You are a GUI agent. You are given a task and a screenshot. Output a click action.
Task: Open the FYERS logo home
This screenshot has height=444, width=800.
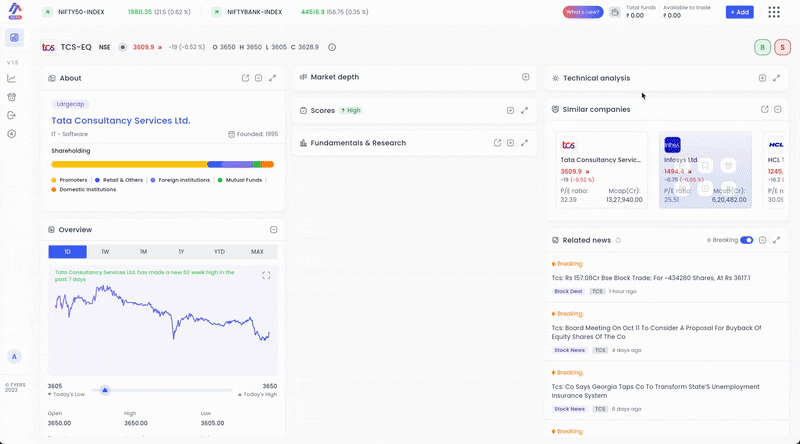(15, 11)
